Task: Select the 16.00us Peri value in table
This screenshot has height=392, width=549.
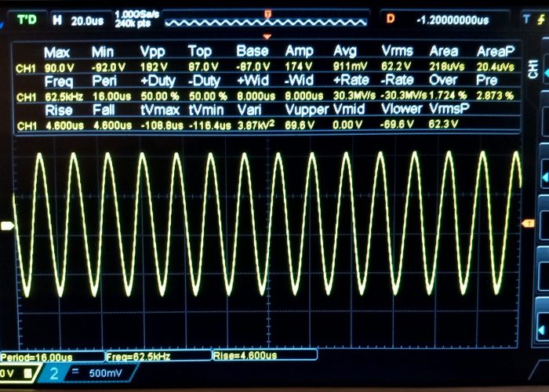Action: (x=111, y=96)
